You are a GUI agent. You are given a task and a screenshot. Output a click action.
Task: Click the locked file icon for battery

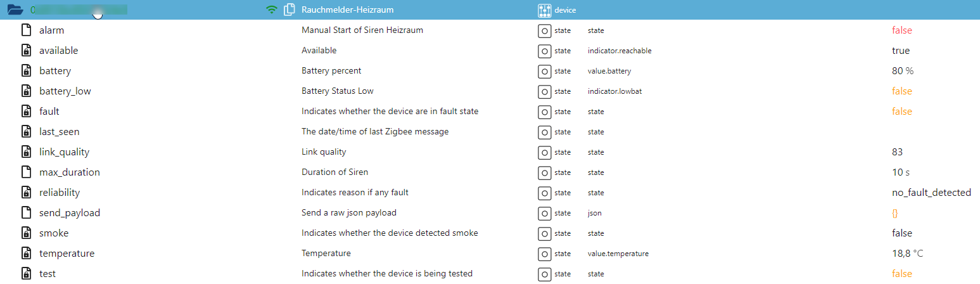coord(26,70)
